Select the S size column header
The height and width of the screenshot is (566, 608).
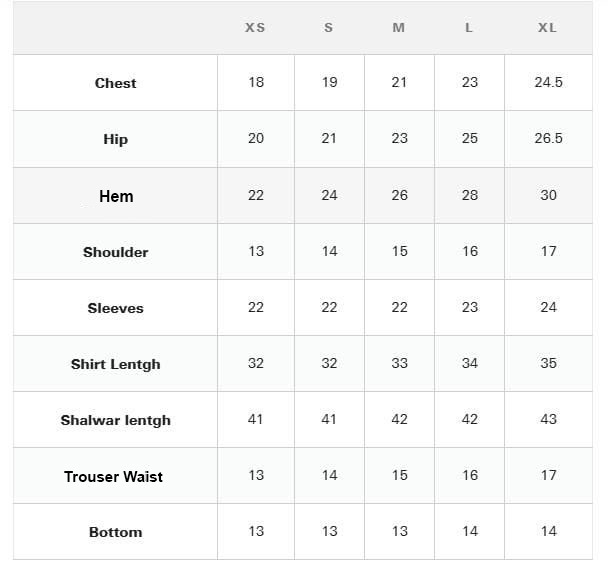pyautogui.click(x=328, y=28)
